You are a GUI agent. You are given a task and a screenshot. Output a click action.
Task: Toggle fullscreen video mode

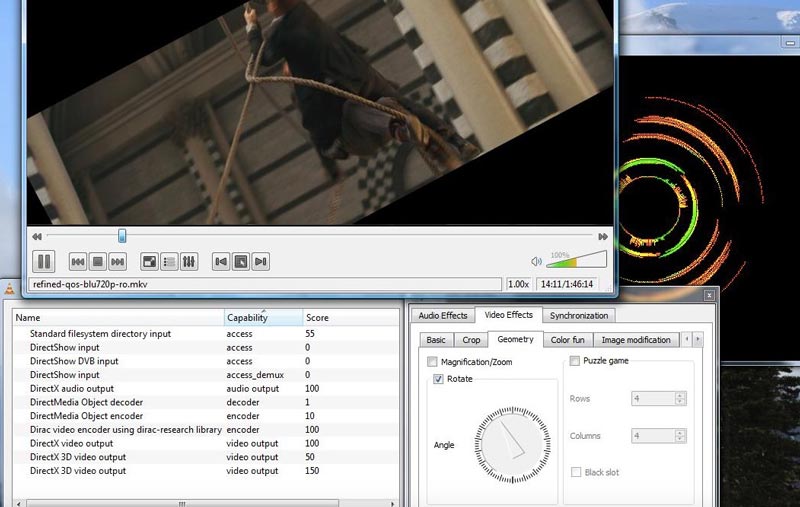(x=149, y=262)
